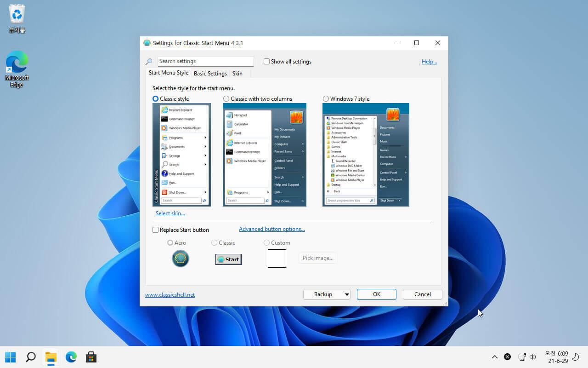Check the Replace Start button checkbox

pos(156,230)
